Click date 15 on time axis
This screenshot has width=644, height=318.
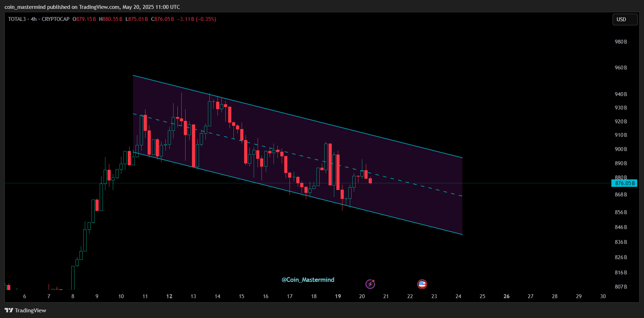tap(242, 296)
